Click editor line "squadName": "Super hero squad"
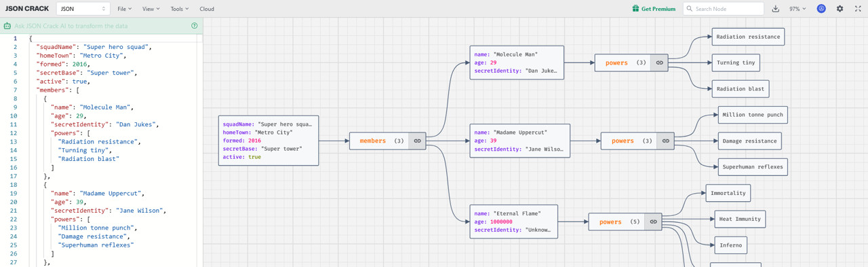The width and height of the screenshot is (868, 267). (x=94, y=48)
